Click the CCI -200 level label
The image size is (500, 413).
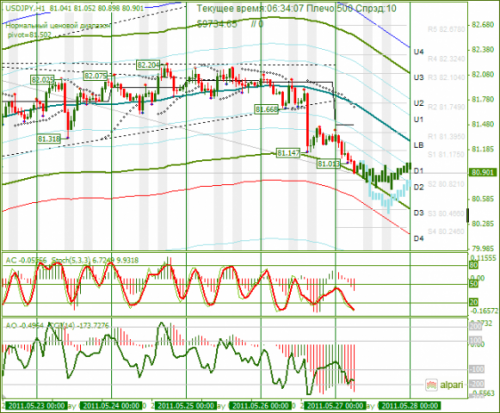pos(477,384)
